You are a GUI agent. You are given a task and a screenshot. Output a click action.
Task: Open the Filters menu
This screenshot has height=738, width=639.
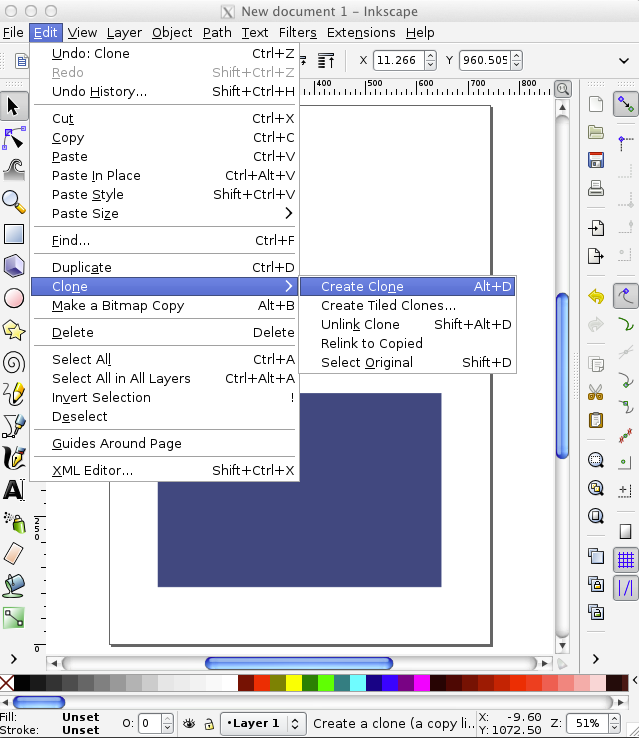pyautogui.click(x=298, y=32)
